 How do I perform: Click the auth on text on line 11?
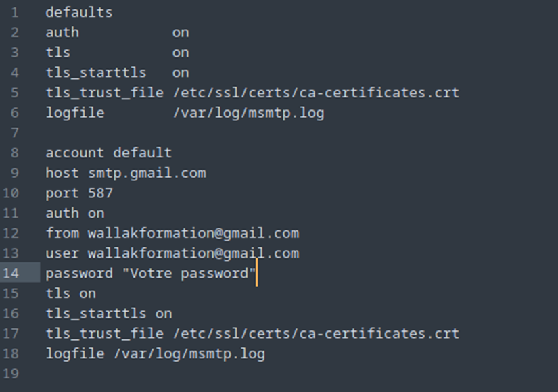click(x=75, y=214)
